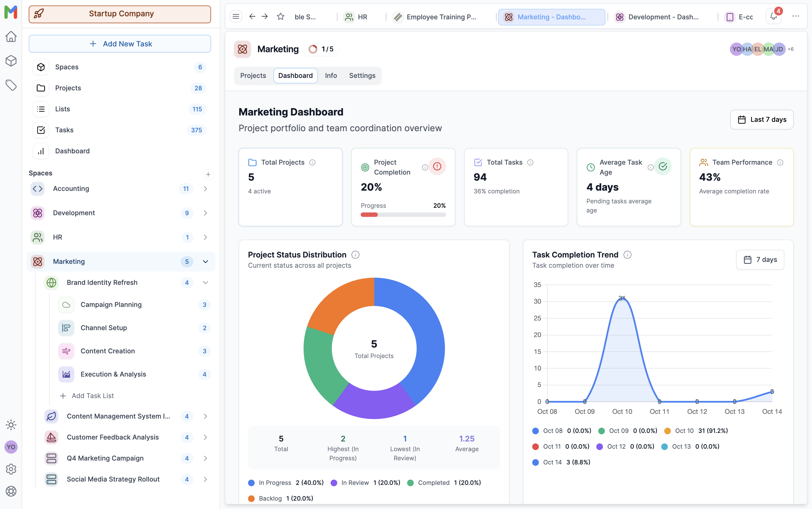The height and width of the screenshot is (510, 812).
Task: Click the notifications bell icon
Action: 773,17
